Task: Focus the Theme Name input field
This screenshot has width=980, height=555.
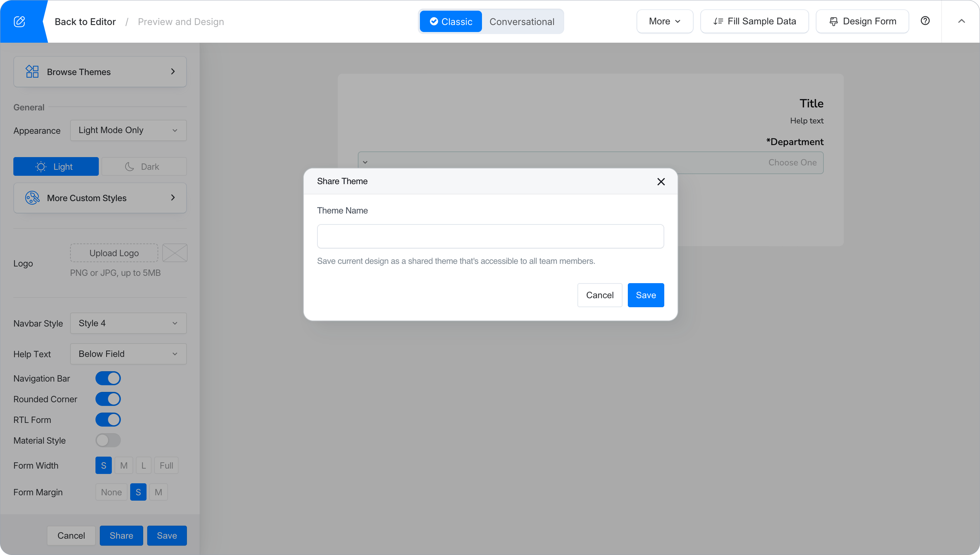Action: tap(491, 236)
